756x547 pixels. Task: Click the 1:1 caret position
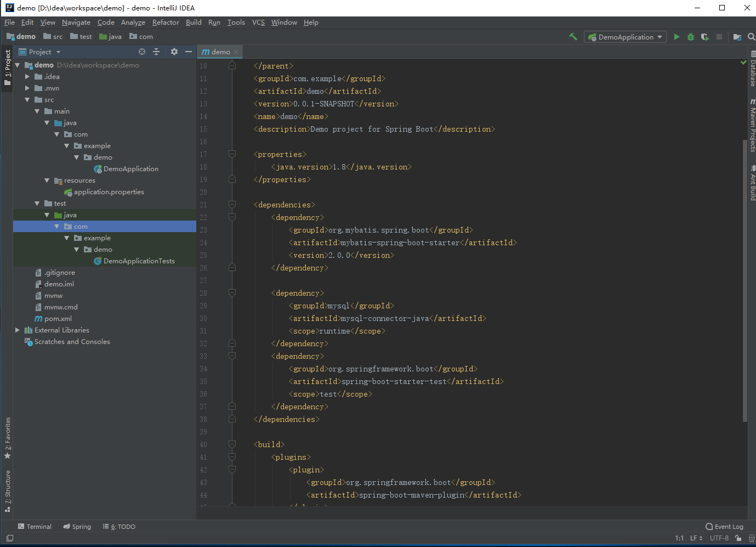coord(679,538)
